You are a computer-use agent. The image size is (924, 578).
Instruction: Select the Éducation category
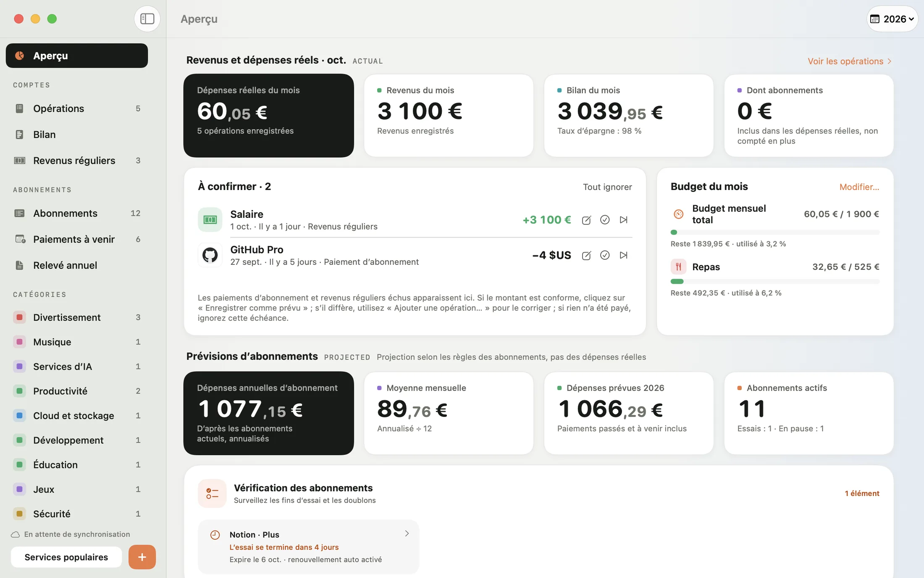coord(77,465)
